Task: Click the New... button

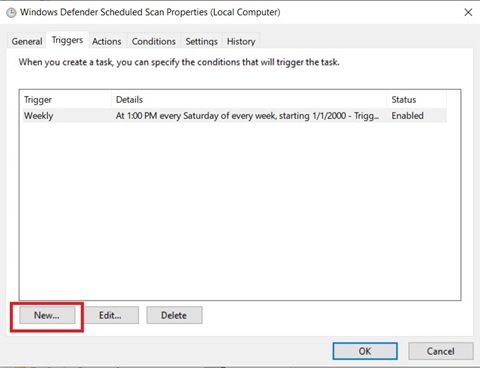Action: pyautogui.click(x=47, y=315)
